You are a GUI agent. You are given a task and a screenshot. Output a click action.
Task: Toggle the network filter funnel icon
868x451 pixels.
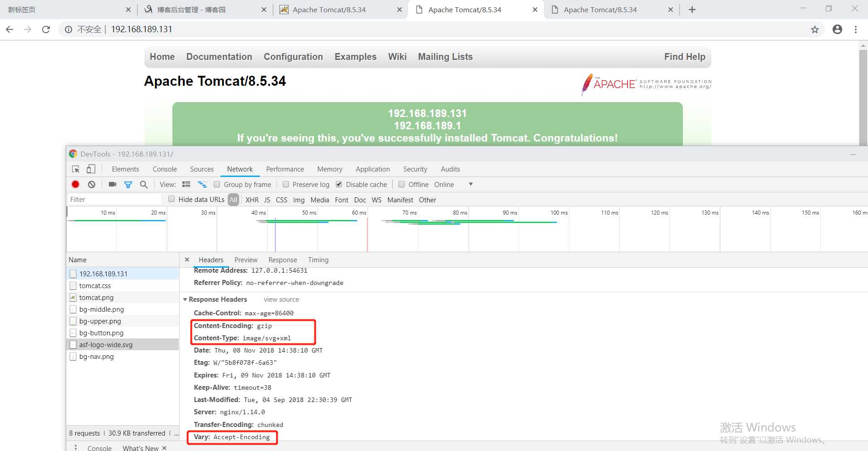point(128,185)
